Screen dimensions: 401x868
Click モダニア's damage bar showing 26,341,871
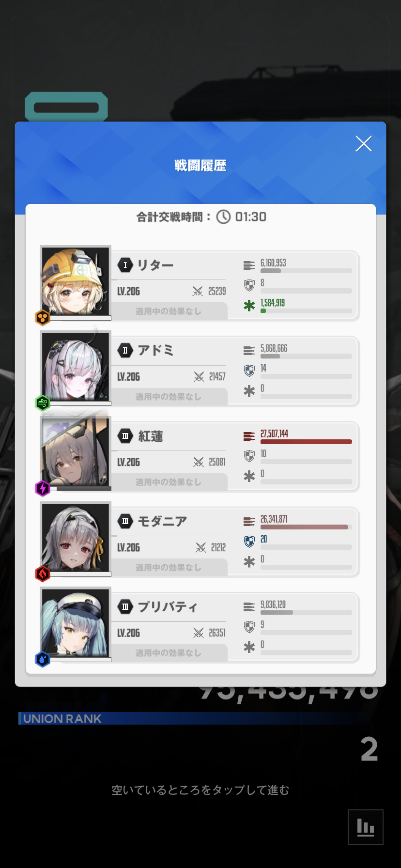[306, 527]
